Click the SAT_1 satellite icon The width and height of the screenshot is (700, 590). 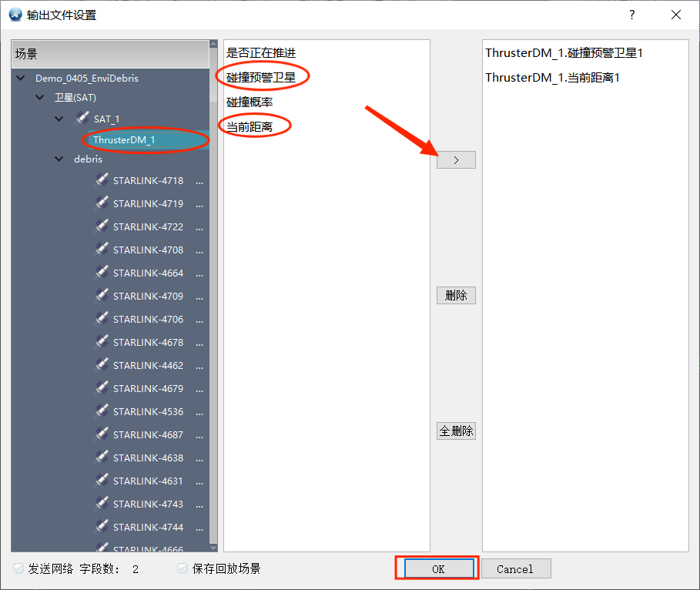click(82, 118)
